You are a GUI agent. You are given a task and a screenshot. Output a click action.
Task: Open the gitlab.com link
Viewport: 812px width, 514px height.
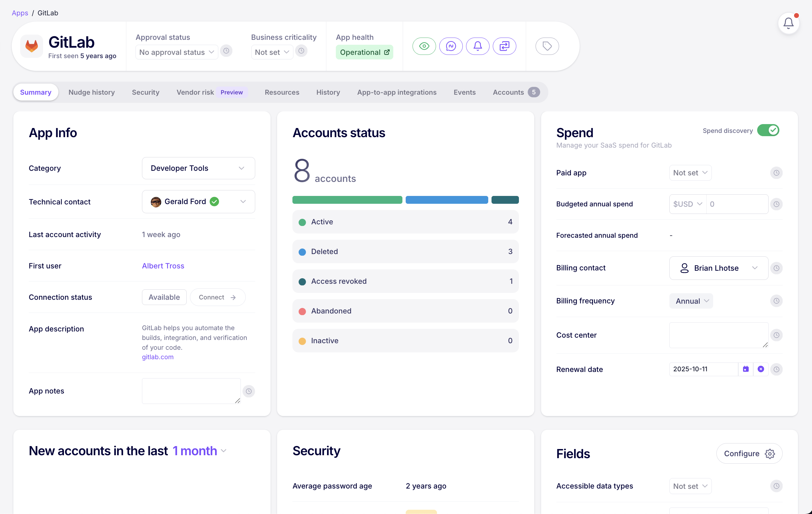coord(158,357)
